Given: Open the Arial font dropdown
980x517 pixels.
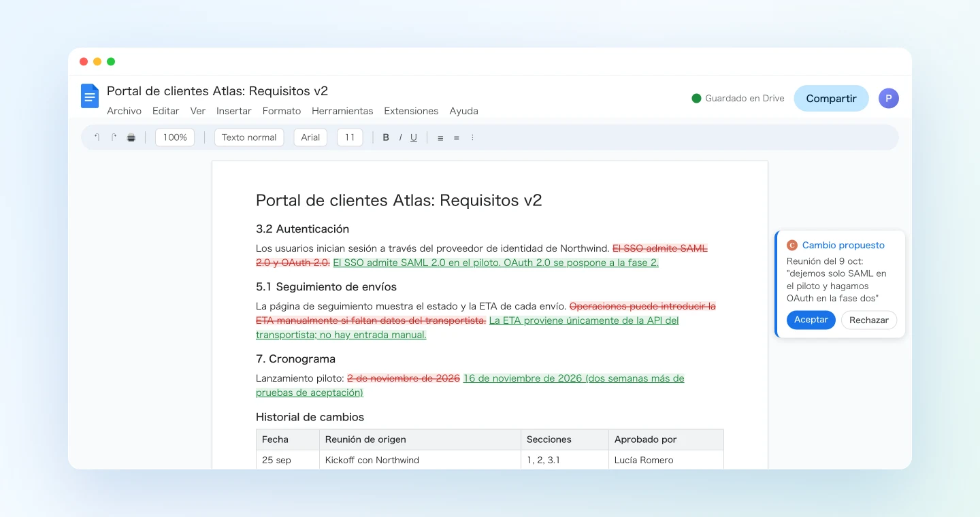Looking at the screenshot, I should pyautogui.click(x=310, y=137).
